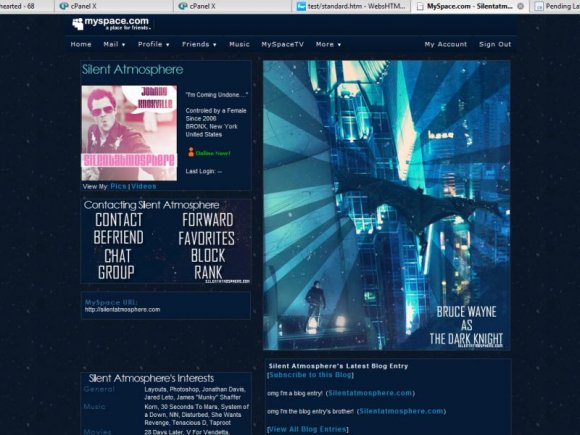Click the test/standard.htm tab favicon
The width and height of the screenshot is (580, 435).
click(x=301, y=6)
